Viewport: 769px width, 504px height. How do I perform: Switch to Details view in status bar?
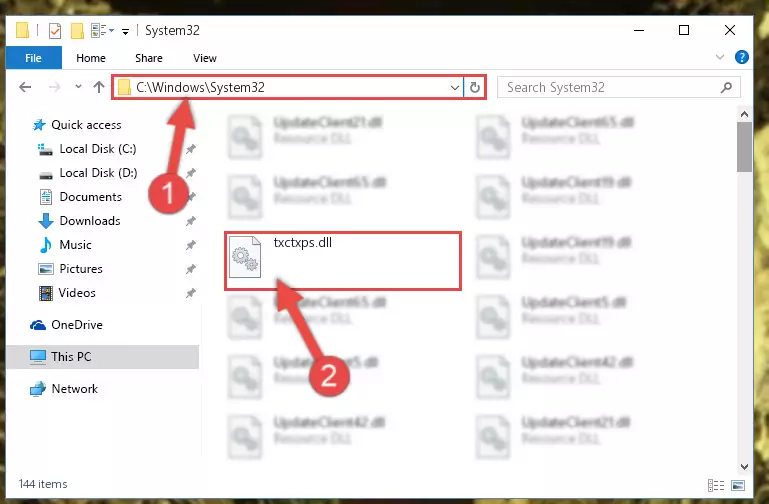(716, 485)
